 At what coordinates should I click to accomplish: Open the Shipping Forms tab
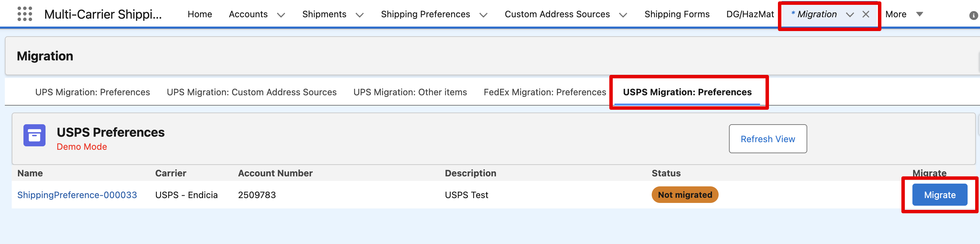677,14
